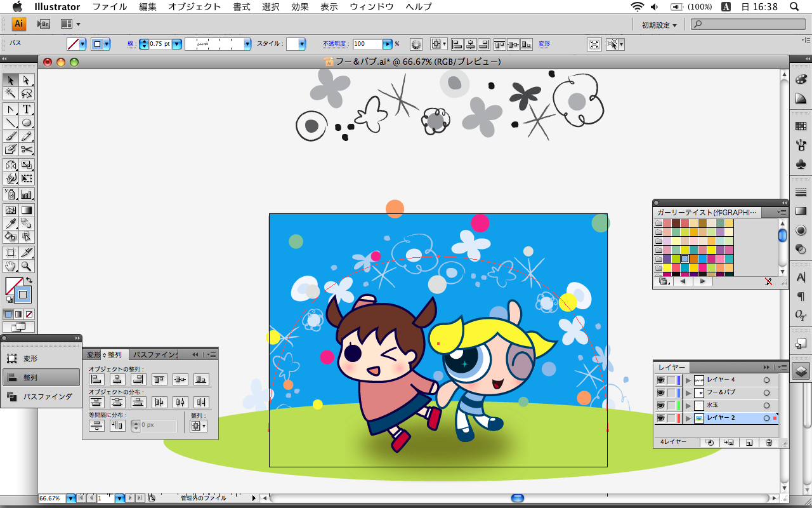This screenshot has height=508, width=812.
Task: Select the Type tool
Action: 27,109
